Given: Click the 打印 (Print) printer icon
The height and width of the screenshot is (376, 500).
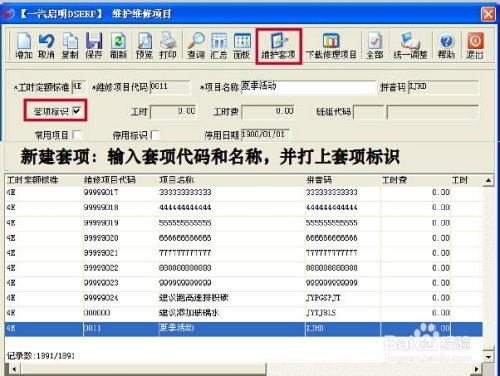Looking at the screenshot, I should point(168,46).
